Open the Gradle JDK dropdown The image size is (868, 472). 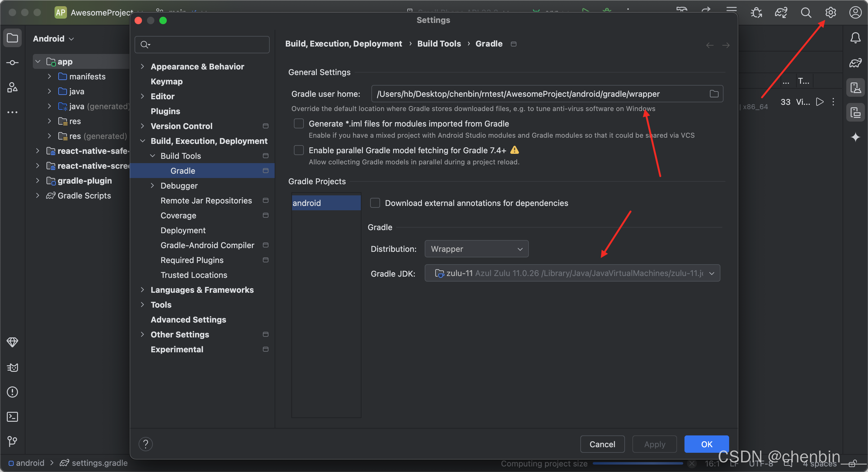(x=572, y=274)
